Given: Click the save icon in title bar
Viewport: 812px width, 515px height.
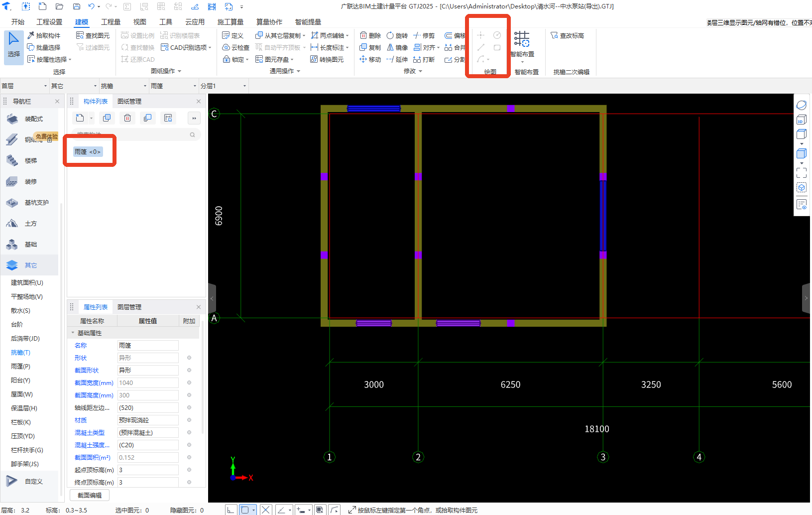Looking at the screenshot, I should point(76,6).
